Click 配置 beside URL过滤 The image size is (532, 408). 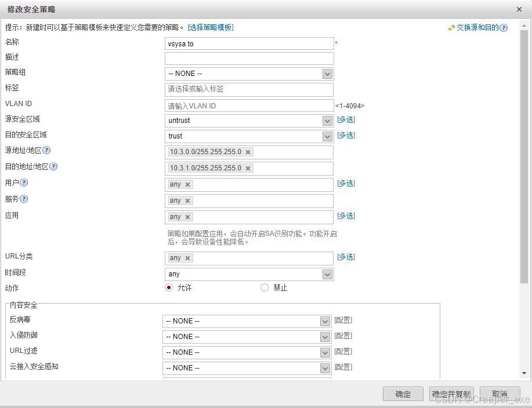click(343, 351)
